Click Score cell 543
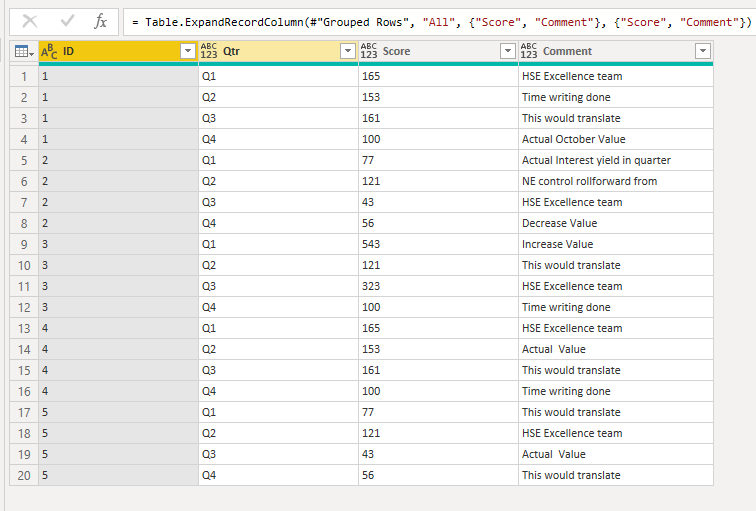 438,244
